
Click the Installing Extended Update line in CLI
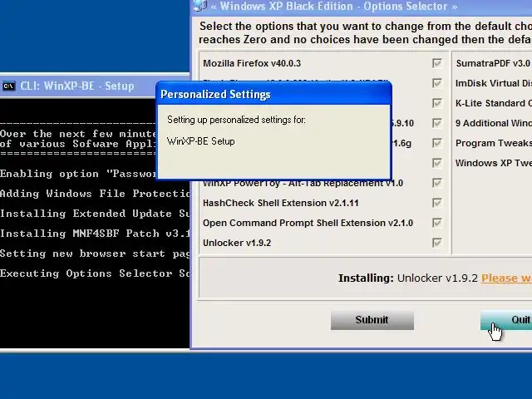point(95,214)
